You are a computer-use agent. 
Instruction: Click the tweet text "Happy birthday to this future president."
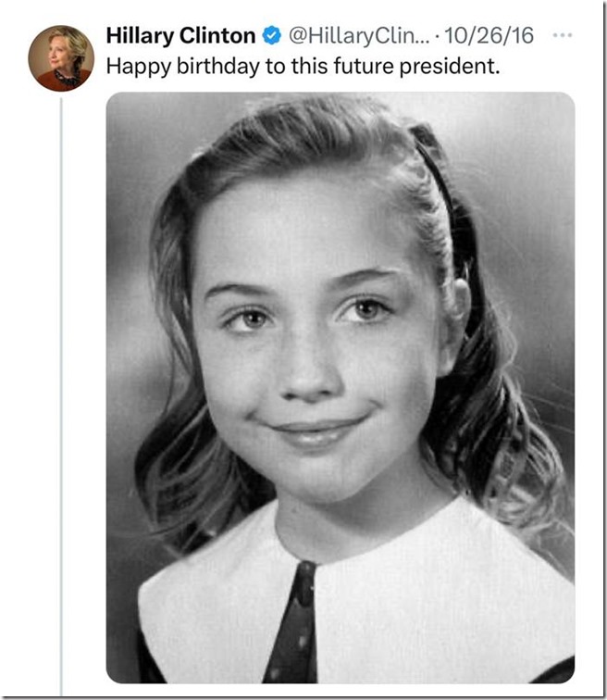pos(303,67)
